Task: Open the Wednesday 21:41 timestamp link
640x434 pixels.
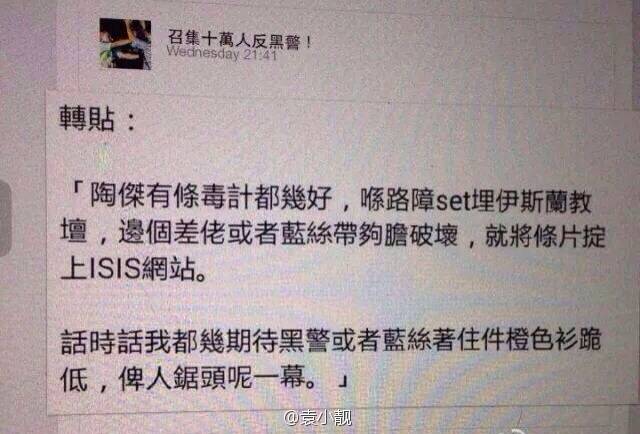Action: pyautogui.click(x=222, y=54)
